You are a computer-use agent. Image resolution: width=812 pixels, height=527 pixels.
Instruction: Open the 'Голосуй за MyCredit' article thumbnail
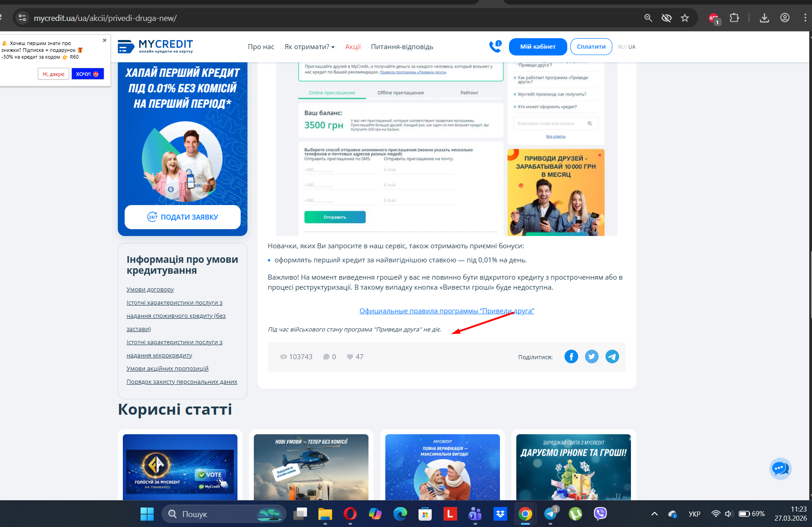(x=180, y=467)
